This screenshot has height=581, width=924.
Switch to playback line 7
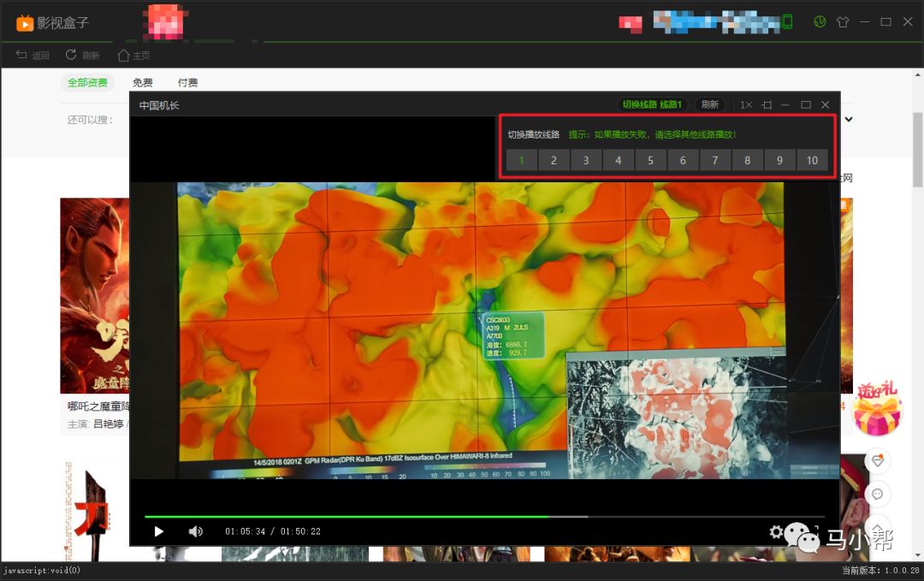tap(714, 160)
